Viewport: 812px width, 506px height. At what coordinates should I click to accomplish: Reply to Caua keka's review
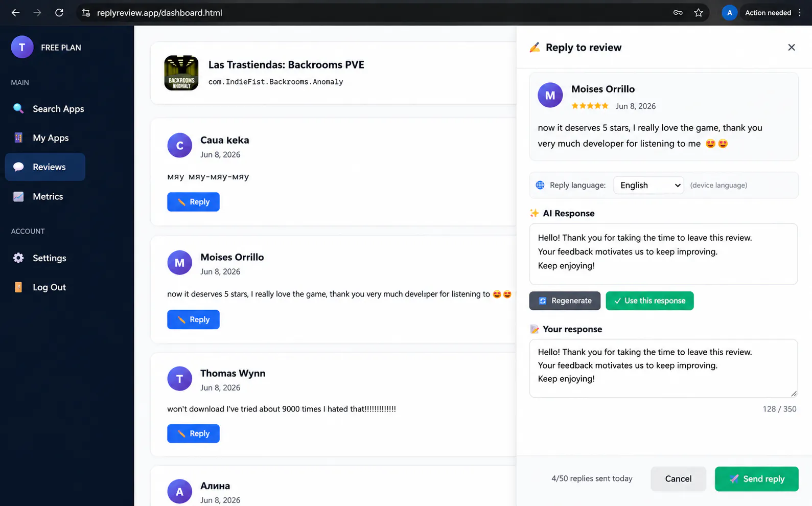(x=193, y=202)
